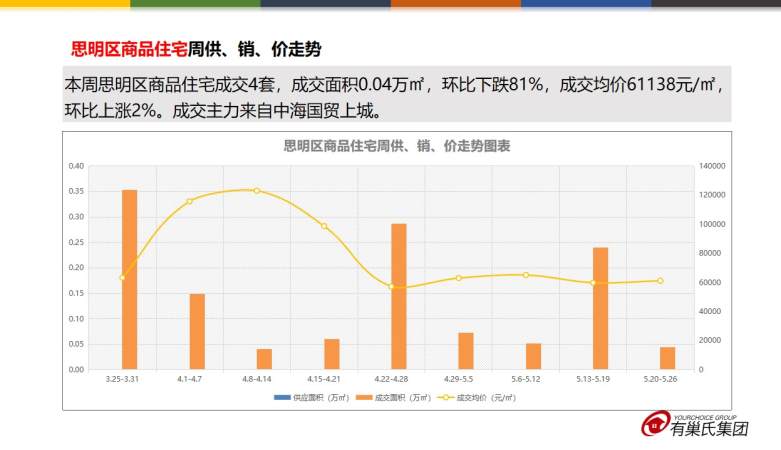Click the x-axis label 5.13-5.19
The image size is (781, 450).
(593, 379)
